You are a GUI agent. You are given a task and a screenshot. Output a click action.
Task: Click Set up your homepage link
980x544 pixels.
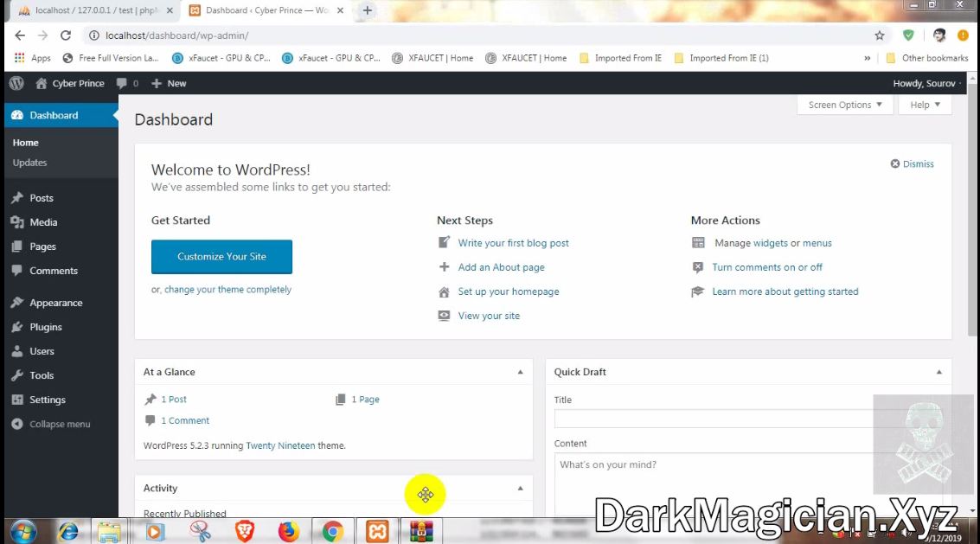click(x=508, y=291)
